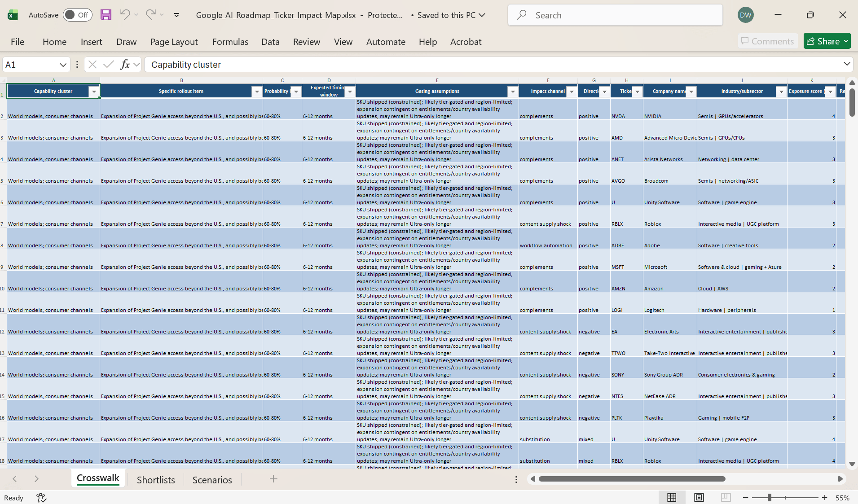Screen dimensions: 858x504
Task: Toggle the AutoSave switch
Action: tap(78, 15)
